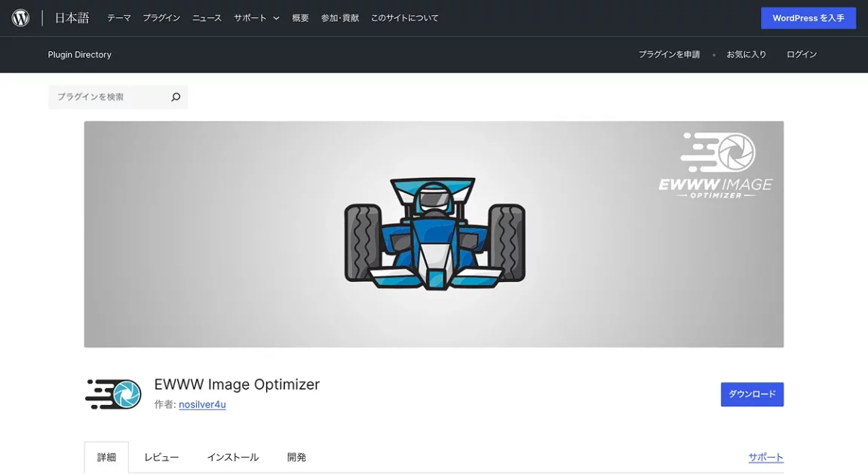This screenshot has height=475, width=868.
Task: Open the お気に入り link
Action: tap(747, 54)
